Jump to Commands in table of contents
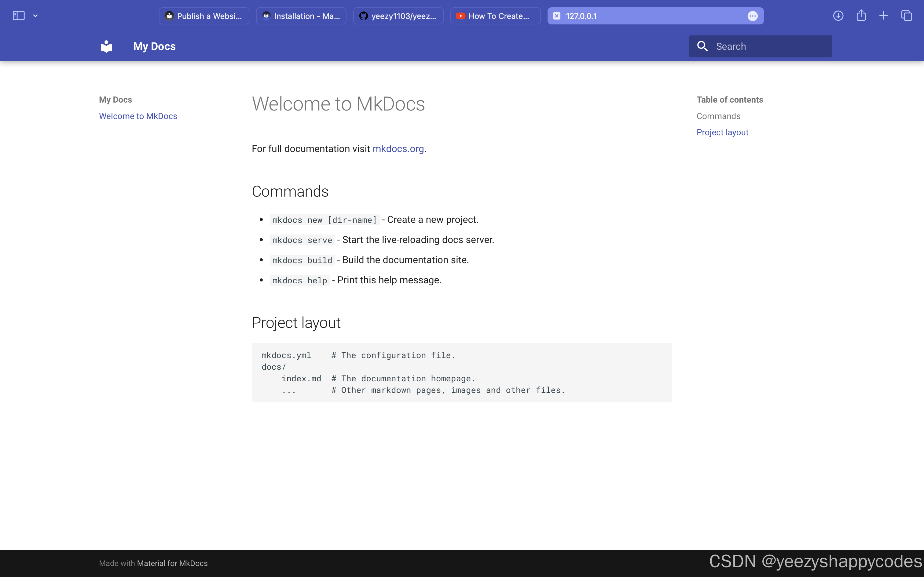924x577 pixels. 718,116
